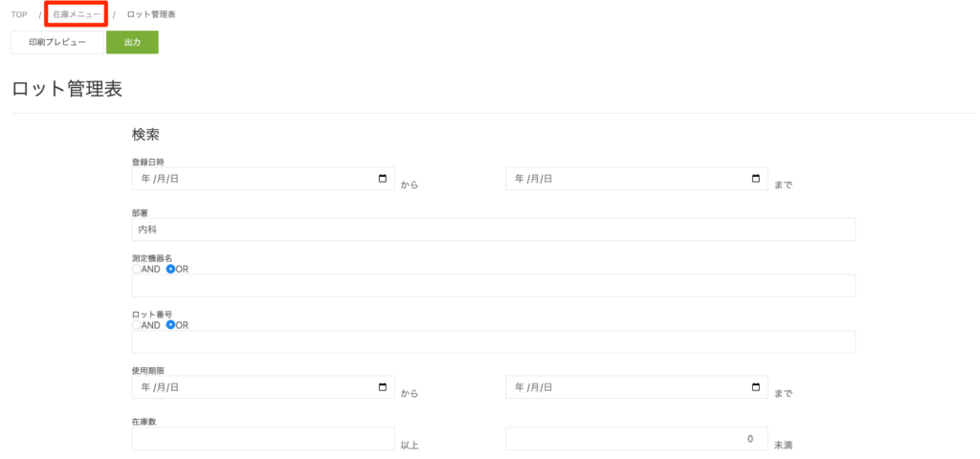
Task: Open calendar picker for 登録日時 start date
Action: 383,179
